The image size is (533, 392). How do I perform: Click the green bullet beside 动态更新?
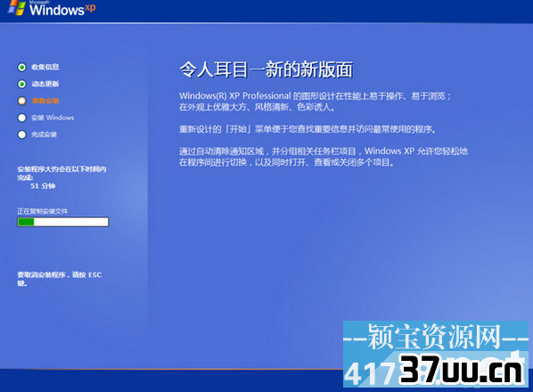[x=21, y=84]
